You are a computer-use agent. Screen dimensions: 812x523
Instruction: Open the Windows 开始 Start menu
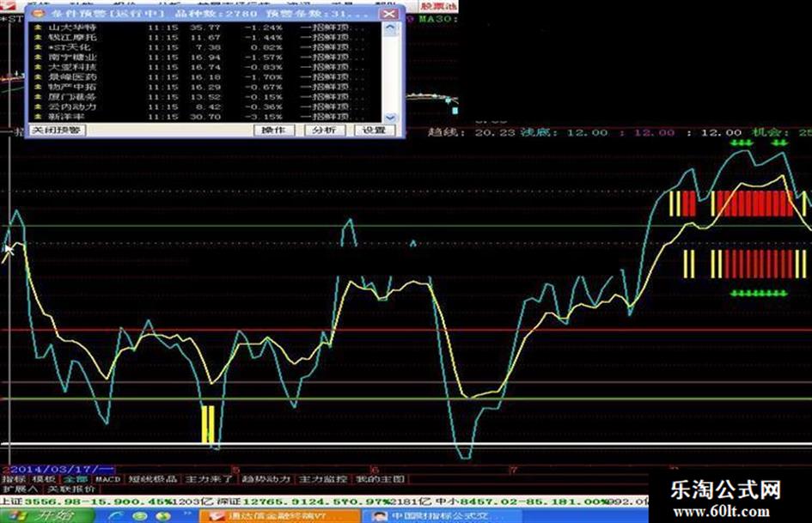click(47, 516)
